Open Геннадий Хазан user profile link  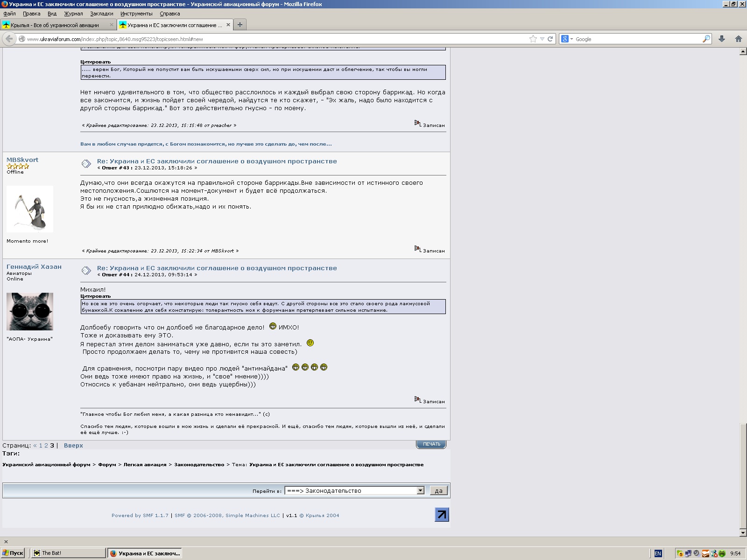point(34,267)
